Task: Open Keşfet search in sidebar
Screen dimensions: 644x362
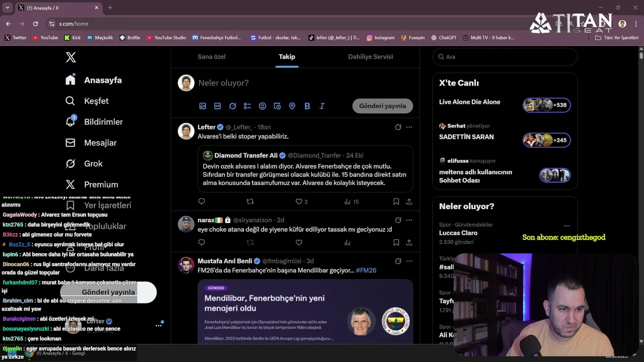Action: click(x=88, y=101)
